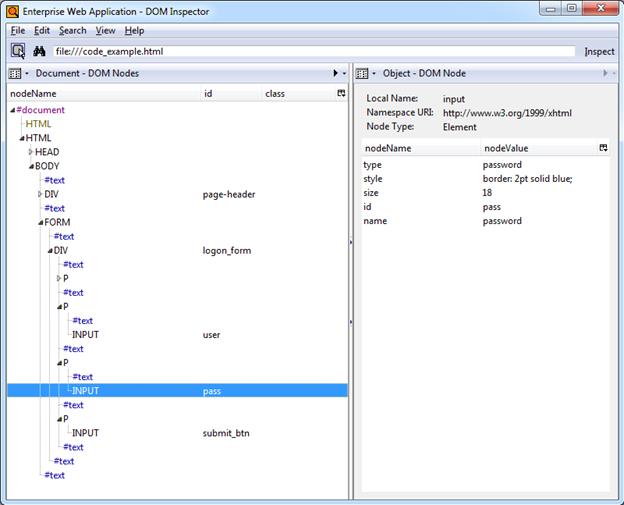This screenshot has height=505, width=624.
Task: Click the class column header
Action: 299,94
